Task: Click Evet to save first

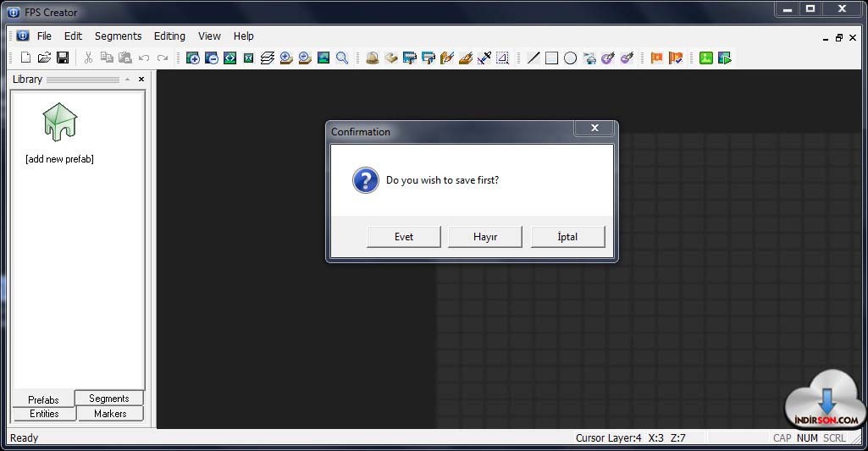Action: click(x=404, y=237)
